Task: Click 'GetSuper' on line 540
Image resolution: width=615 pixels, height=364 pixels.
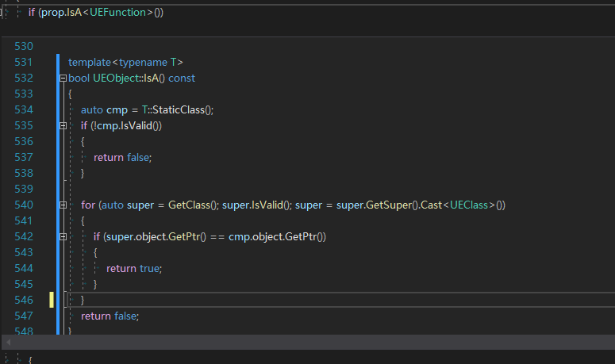Action: point(389,205)
